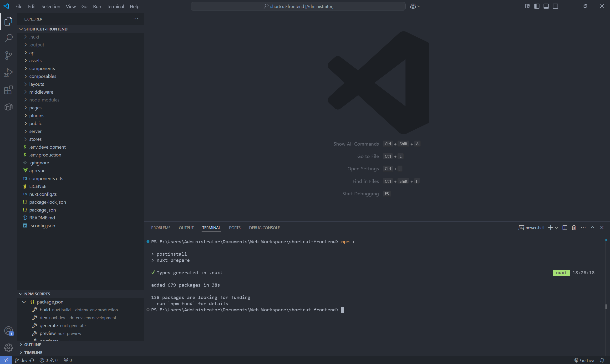Open the Extensions view icon

[8, 90]
